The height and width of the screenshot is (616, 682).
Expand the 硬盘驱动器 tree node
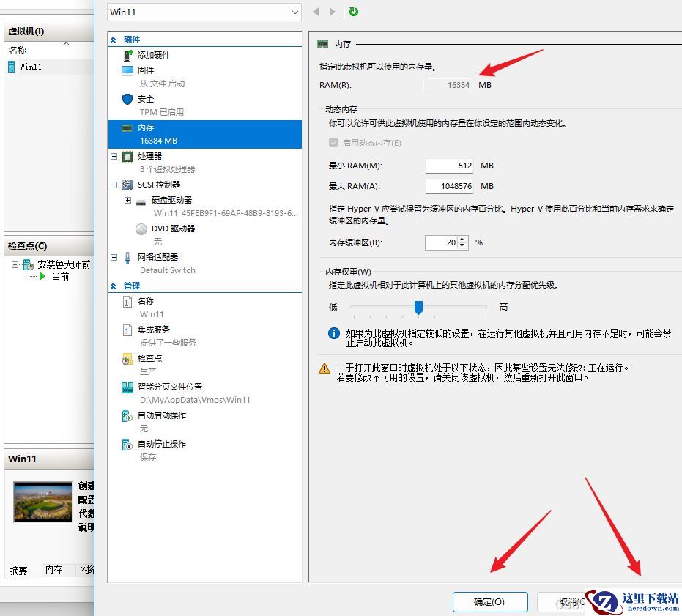128,200
